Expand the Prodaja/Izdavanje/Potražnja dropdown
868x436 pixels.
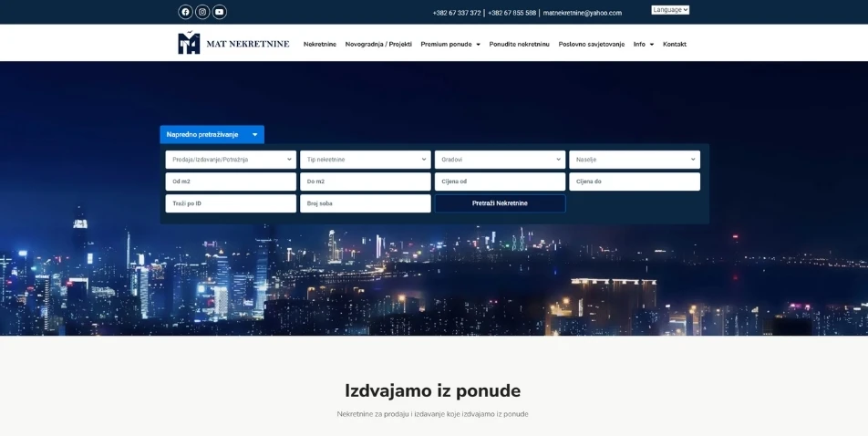pos(231,160)
